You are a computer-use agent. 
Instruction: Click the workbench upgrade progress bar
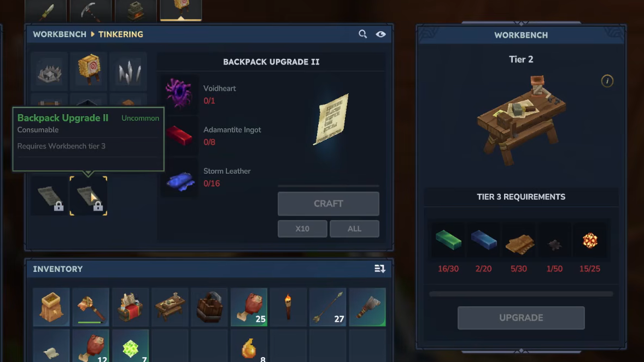point(521,294)
